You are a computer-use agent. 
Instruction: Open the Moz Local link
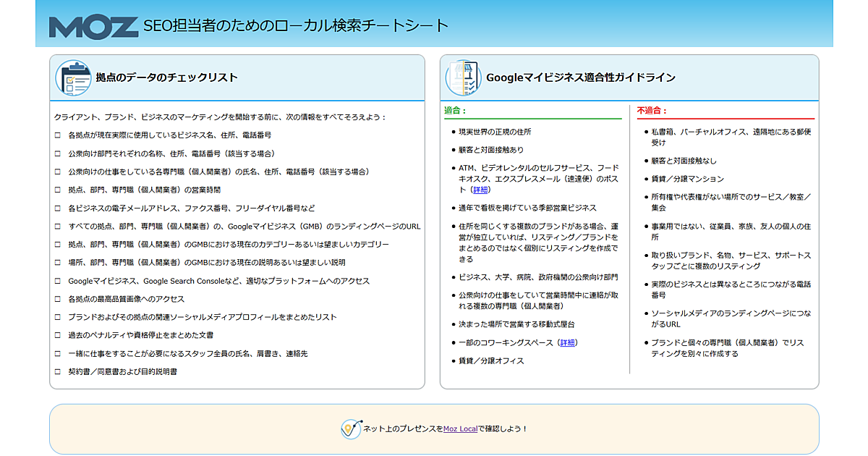pyautogui.click(x=460, y=429)
